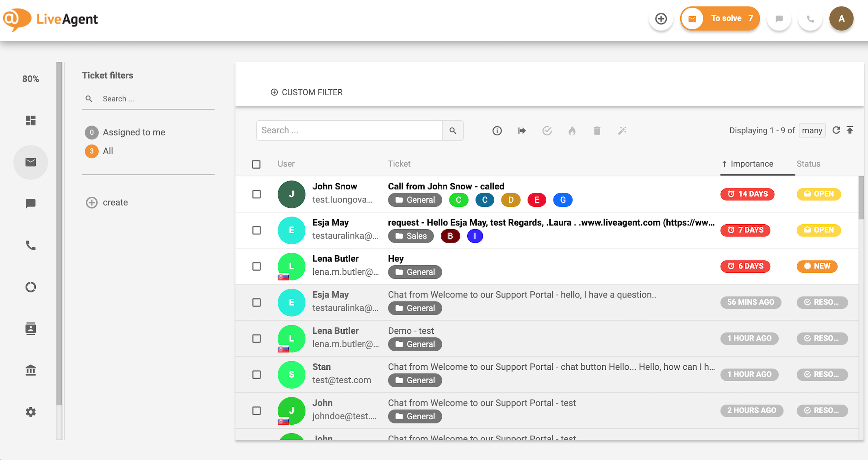Refresh the ticket list
868x460 pixels.
836,130
